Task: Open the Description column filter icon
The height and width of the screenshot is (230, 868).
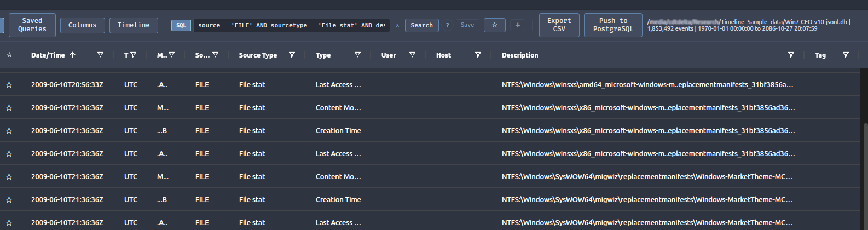Action: [x=791, y=55]
